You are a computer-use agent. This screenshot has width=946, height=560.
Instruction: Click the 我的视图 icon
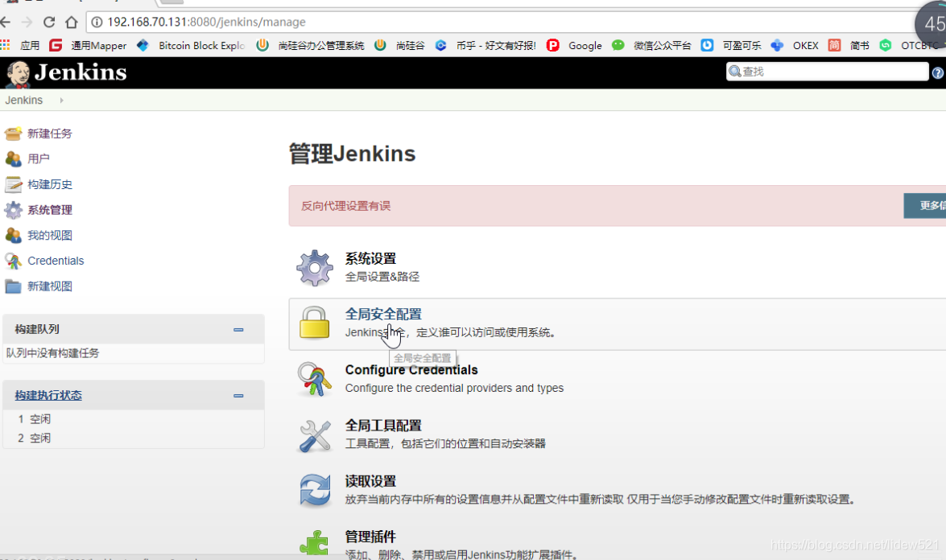13,235
